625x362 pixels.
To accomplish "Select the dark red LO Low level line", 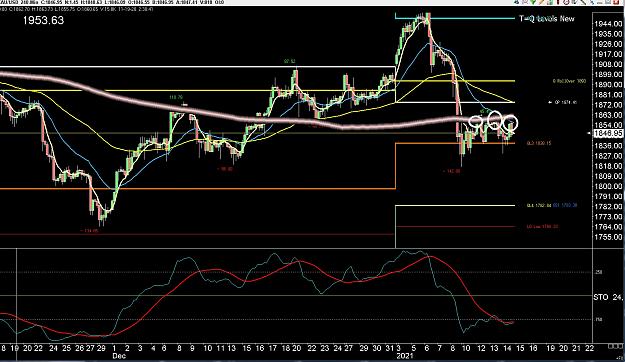I will pos(456,226).
